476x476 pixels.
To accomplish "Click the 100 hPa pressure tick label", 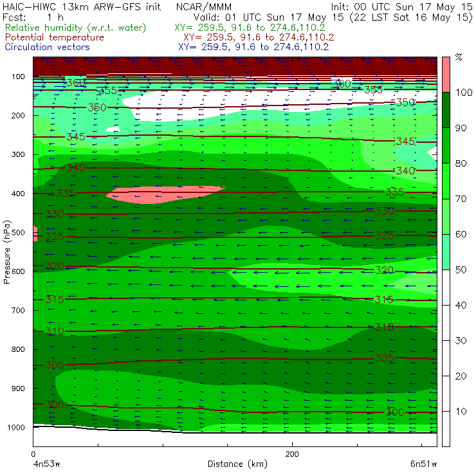I will point(18,77).
